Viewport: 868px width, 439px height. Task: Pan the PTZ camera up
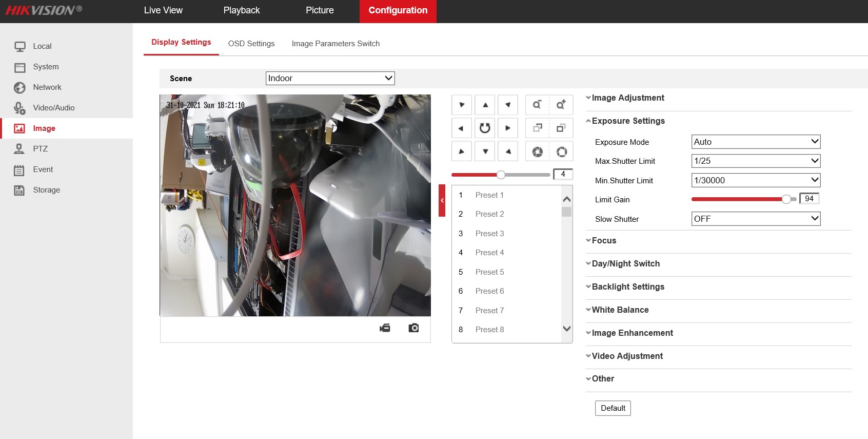tap(485, 105)
